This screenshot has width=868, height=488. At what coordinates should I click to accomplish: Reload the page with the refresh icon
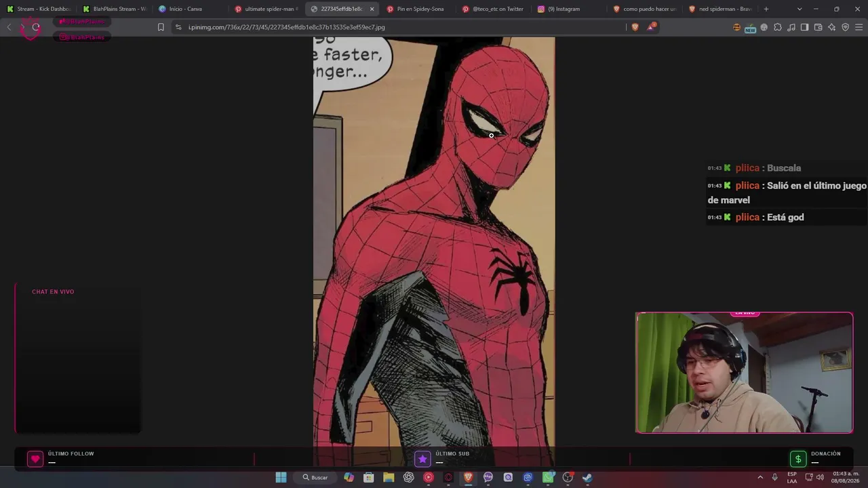pos(36,27)
